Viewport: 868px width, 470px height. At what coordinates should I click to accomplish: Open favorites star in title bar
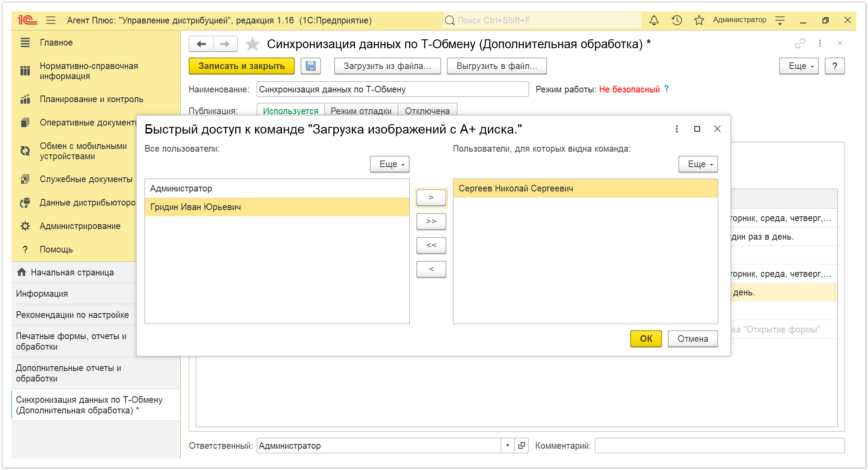click(699, 20)
